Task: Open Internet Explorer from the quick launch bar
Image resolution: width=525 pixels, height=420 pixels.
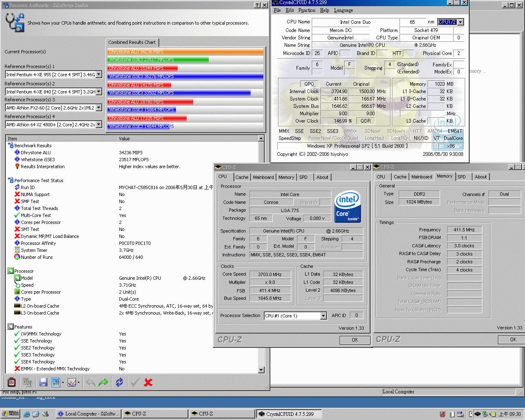Action: point(27,414)
